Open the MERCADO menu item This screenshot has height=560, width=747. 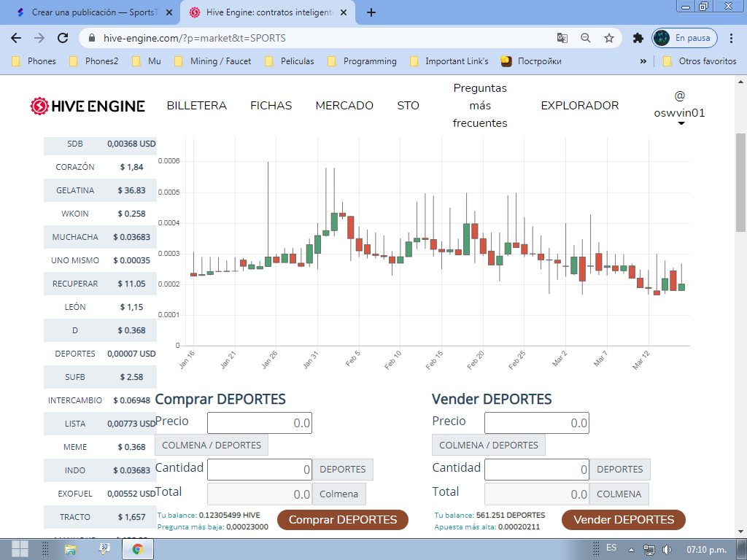(x=344, y=106)
